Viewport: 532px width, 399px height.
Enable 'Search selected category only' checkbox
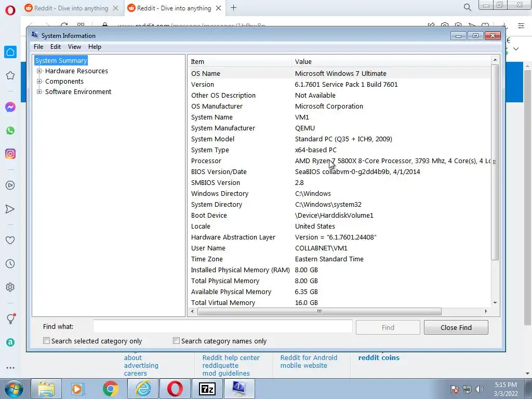pos(46,341)
